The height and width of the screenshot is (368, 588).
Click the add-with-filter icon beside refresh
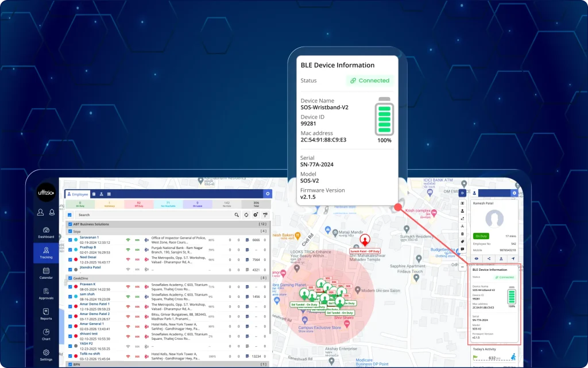(x=256, y=215)
